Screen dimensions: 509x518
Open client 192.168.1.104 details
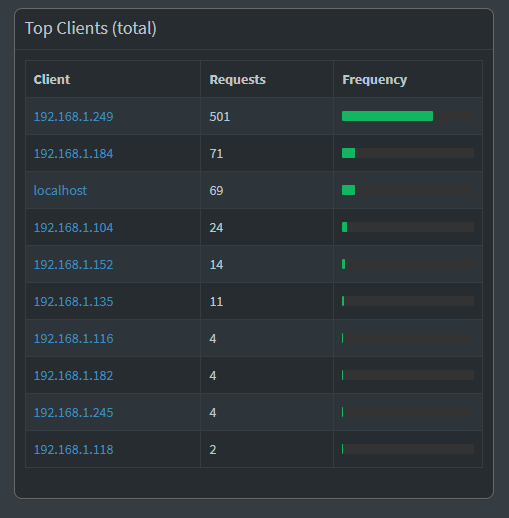(x=73, y=227)
